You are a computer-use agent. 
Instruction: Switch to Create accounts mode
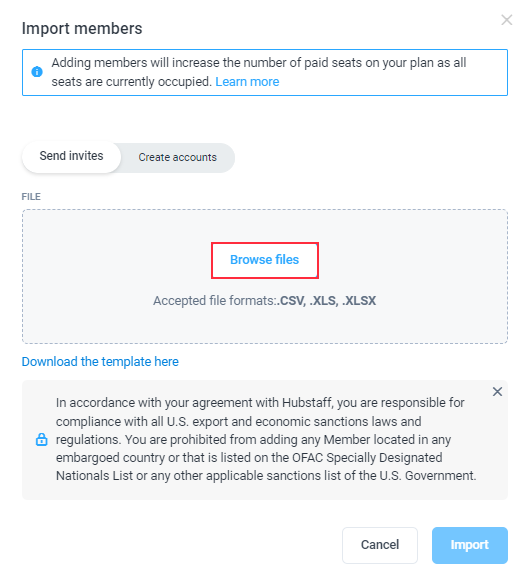178,158
